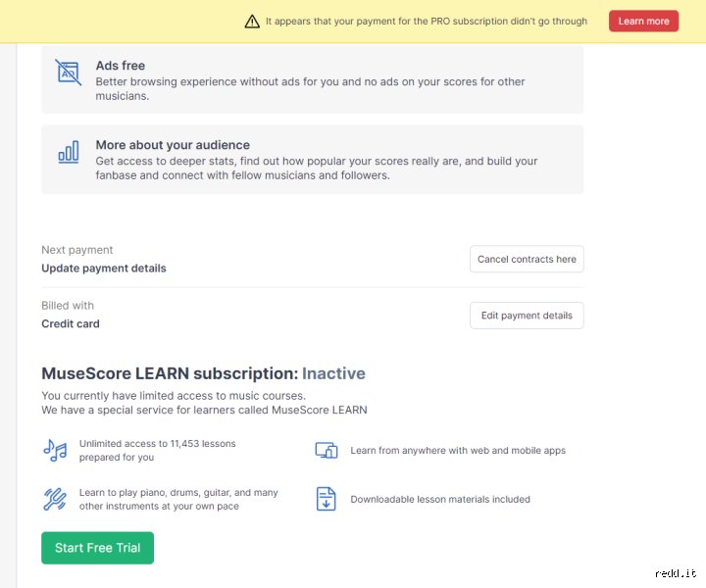Click the music notes lessons icon
Viewport: 706px width, 588px height.
point(55,450)
